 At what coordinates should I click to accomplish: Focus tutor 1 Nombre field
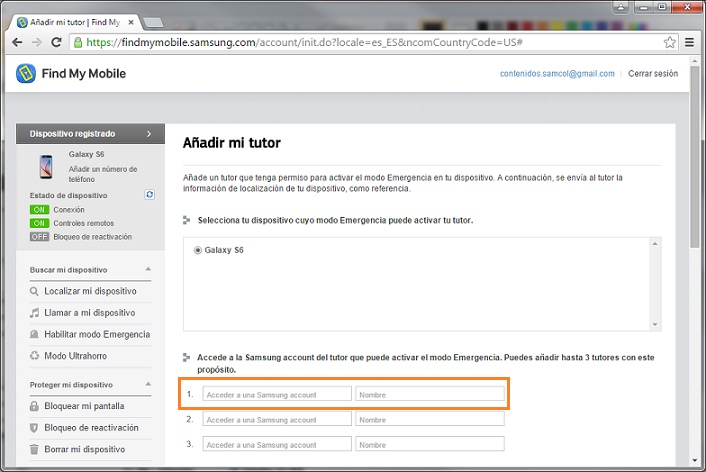tap(430, 394)
